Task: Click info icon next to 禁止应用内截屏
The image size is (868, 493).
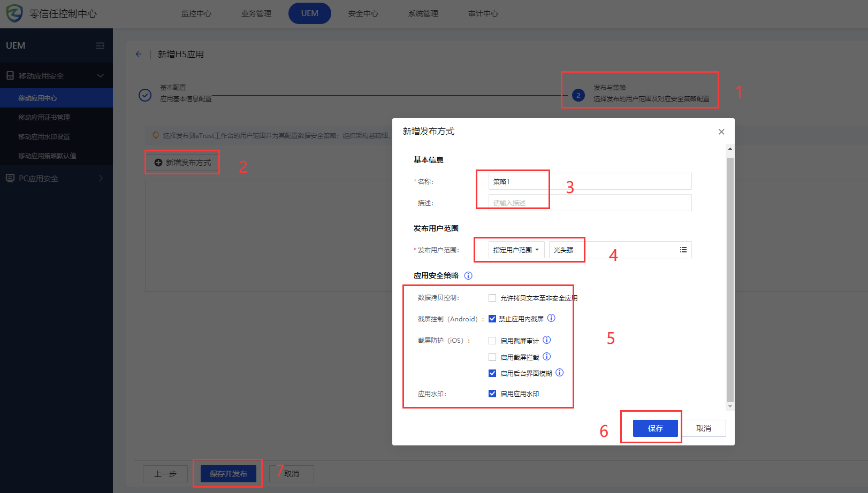Action: 551,318
